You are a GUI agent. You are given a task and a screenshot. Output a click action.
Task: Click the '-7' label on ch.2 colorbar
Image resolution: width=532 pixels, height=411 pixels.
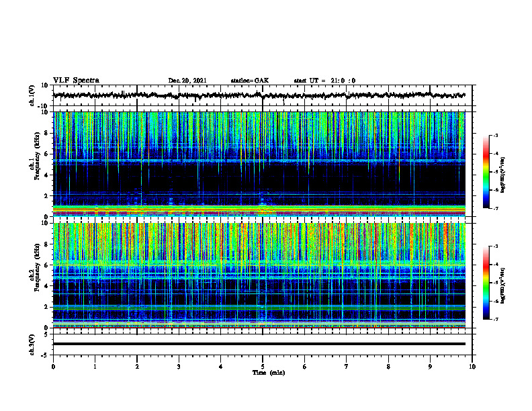click(495, 320)
